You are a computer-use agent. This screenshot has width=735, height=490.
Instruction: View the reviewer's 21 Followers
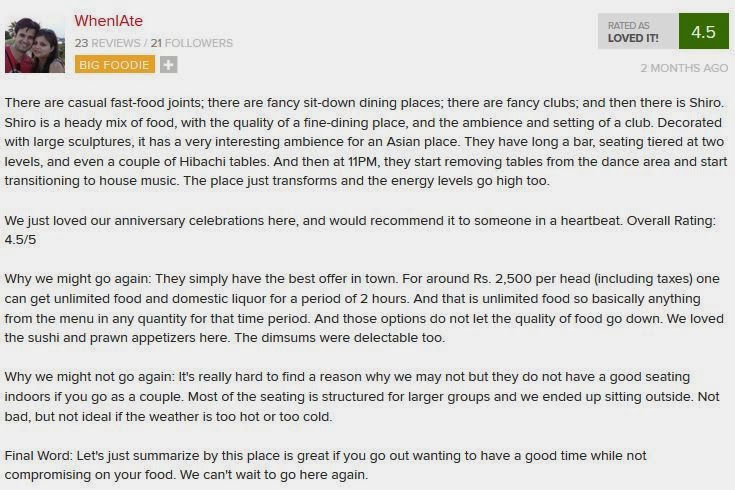(x=192, y=43)
